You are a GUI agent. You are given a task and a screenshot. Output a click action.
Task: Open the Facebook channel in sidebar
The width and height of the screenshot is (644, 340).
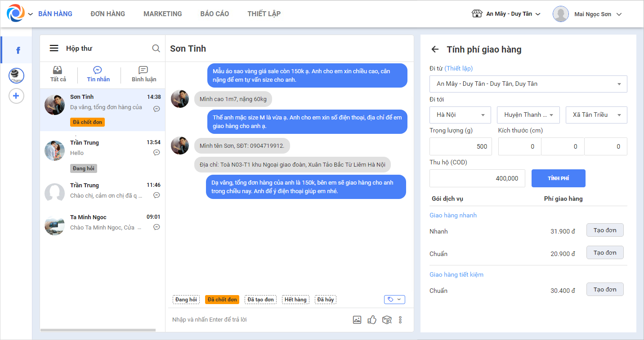tap(18, 50)
